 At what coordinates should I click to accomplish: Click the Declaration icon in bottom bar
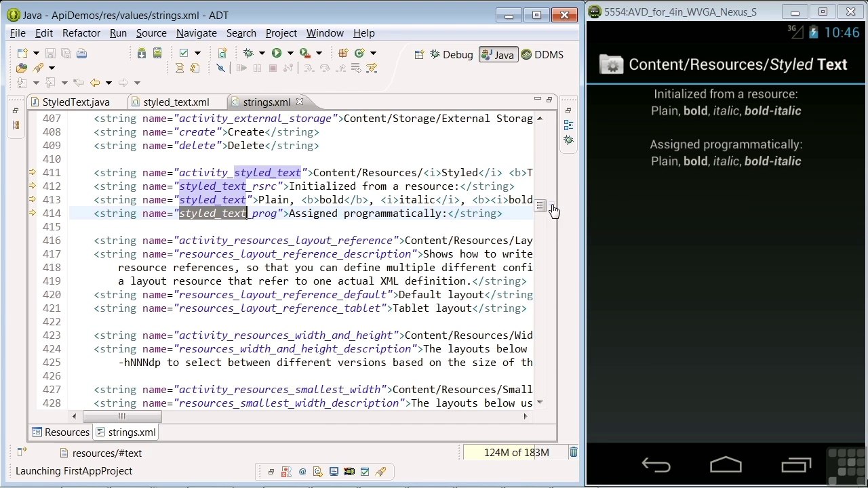[x=318, y=472]
